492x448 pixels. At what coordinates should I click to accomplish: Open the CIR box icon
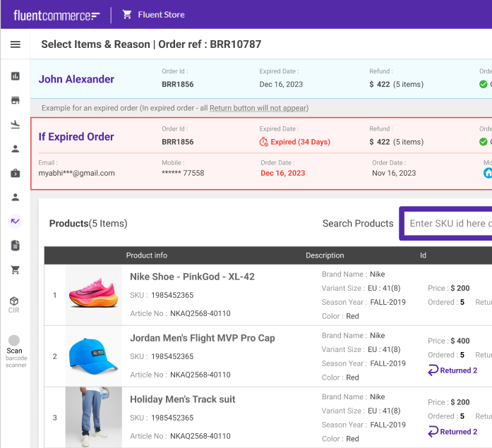point(14,301)
